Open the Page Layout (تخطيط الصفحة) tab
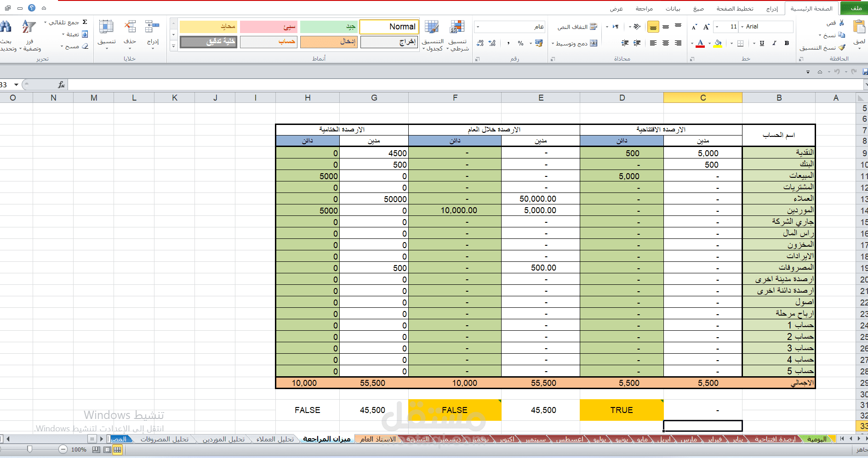Image resolution: width=868 pixels, height=458 pixels. coord(735,9)
